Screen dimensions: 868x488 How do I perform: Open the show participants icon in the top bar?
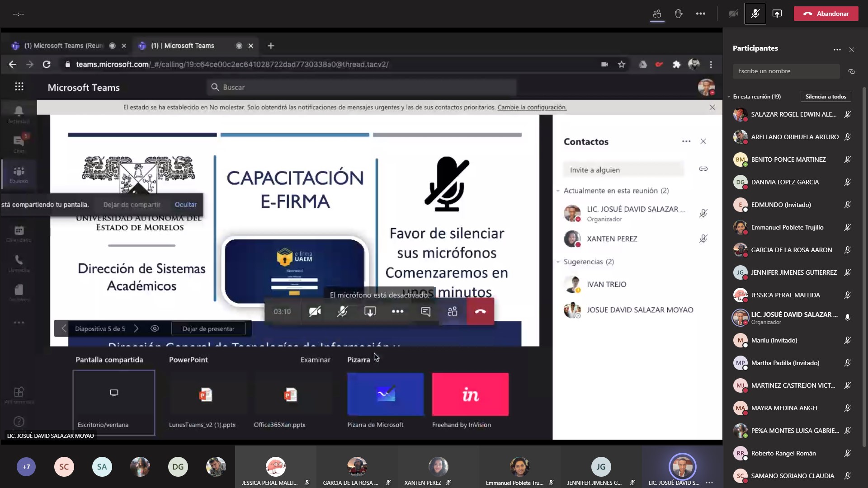point(657,14)
